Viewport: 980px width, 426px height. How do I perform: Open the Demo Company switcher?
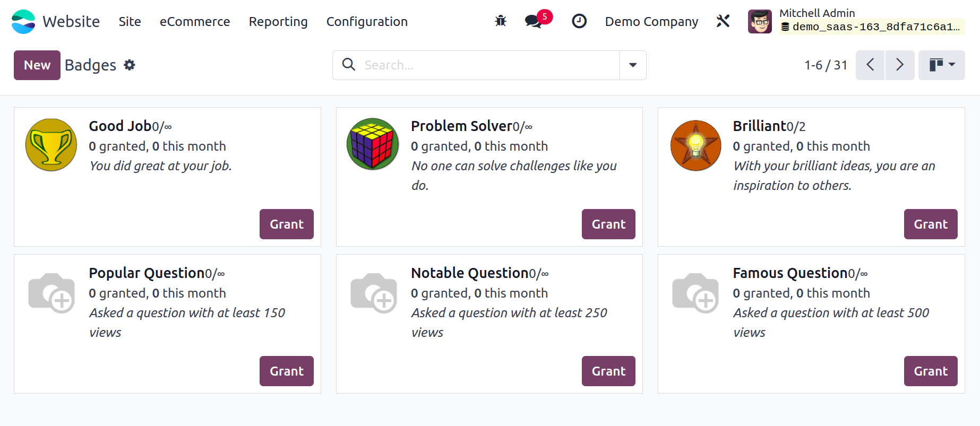tap(651, 22)
